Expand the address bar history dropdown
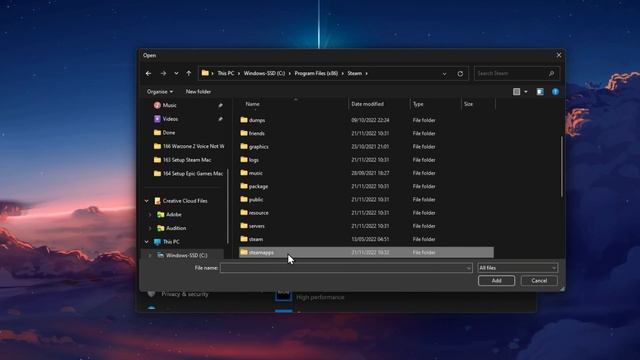Viewport: 640px width, 360px height. pos(444,74)
